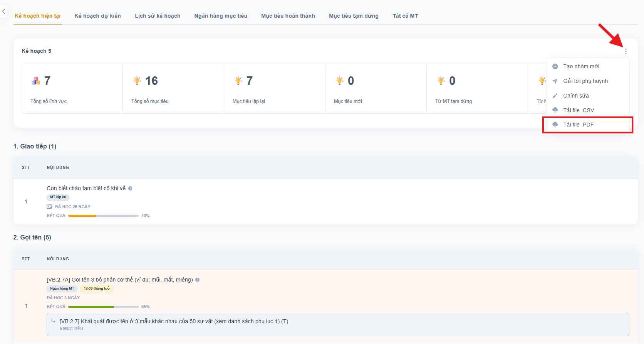Select 'Chỉnh sửa' in the dropdown menu

(x=576, y=96)
